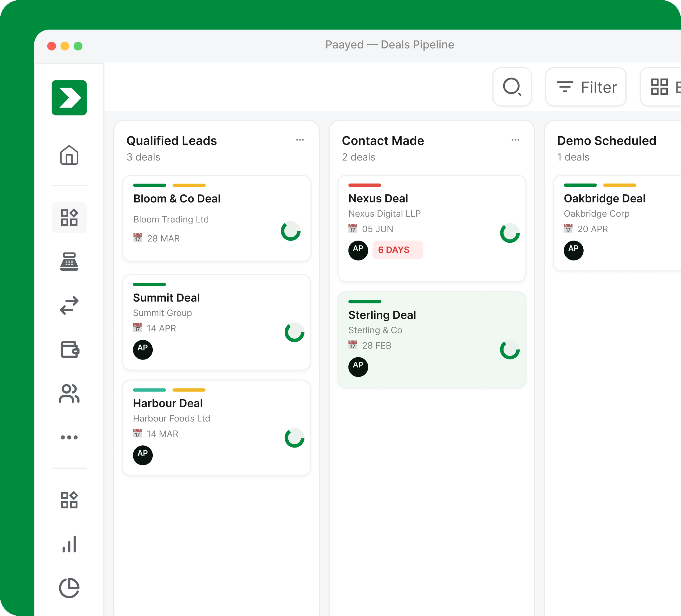Click AP avatar on Nexus Deal
681x616 pixels.
(x=358, y=250)
